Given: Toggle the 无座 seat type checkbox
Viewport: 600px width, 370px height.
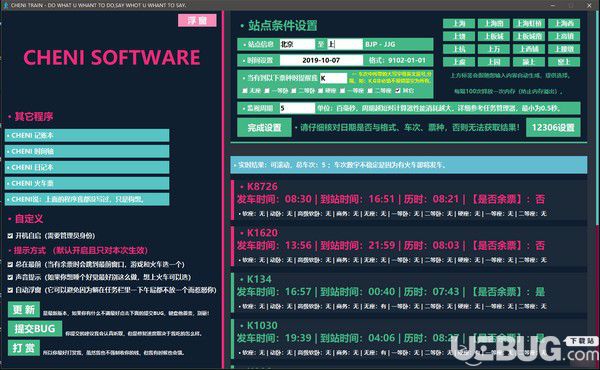Looking at the screenshot, I should (245, 91).
